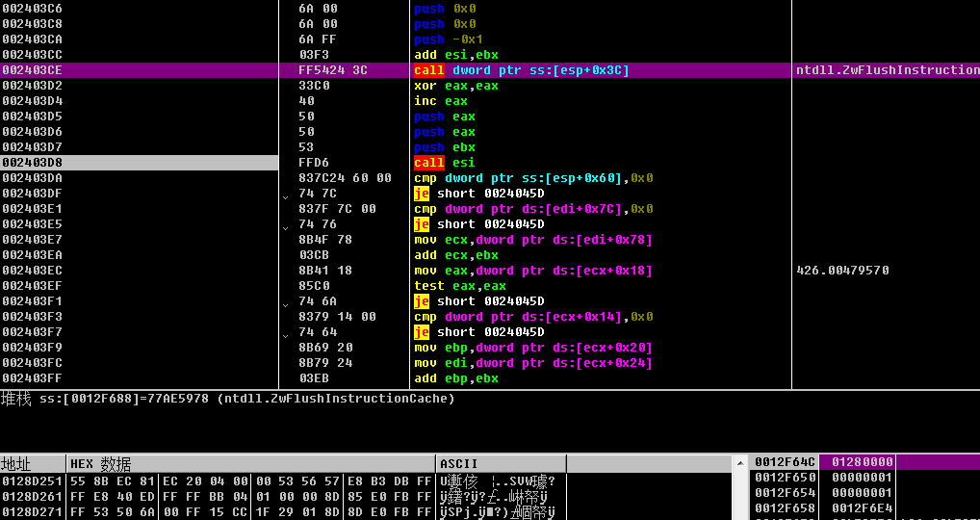Select stack value 0012F6E4
This screenshot has width=980, height=520.
point(863,508)
